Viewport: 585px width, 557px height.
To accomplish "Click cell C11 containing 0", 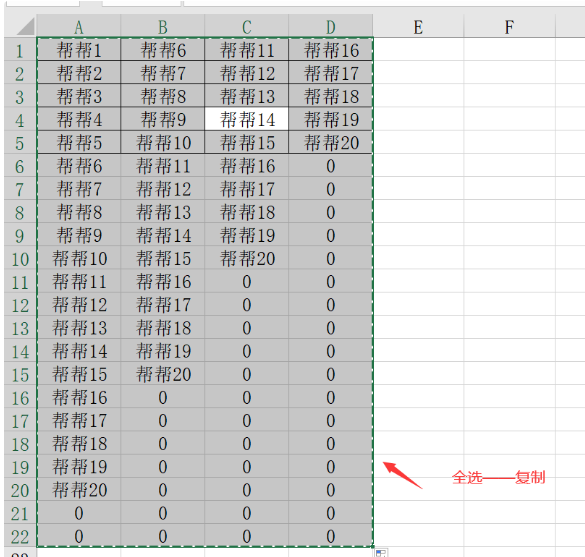I will (x=247, y=281).
